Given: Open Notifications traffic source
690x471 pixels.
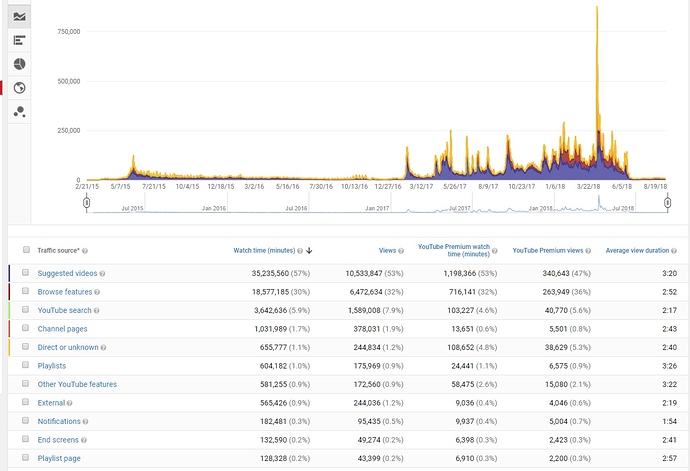Looking at the screenshot, I should 59,421.
